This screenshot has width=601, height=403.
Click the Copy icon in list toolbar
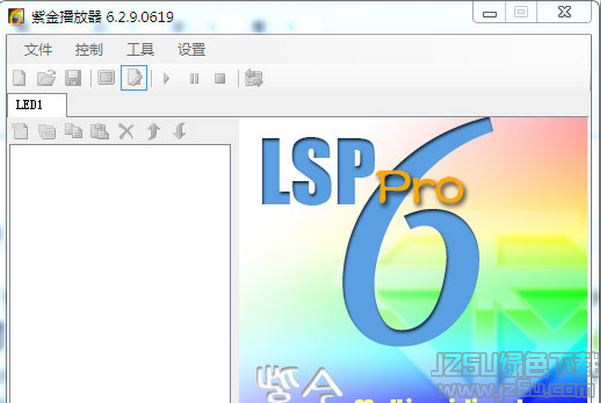[73, 131]
